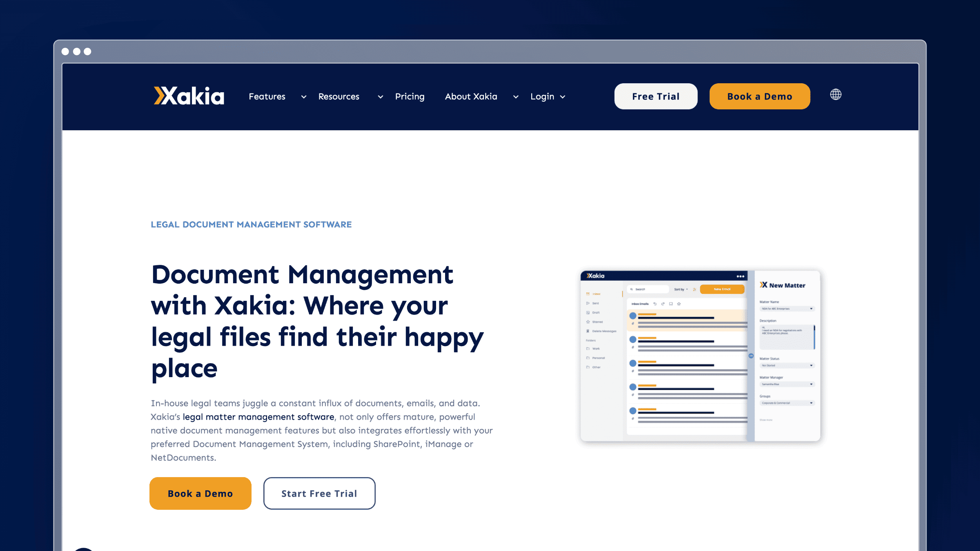Expand the chevron next to About Xakia
This screenshot has width=980, height=551.
coord(516,97)
